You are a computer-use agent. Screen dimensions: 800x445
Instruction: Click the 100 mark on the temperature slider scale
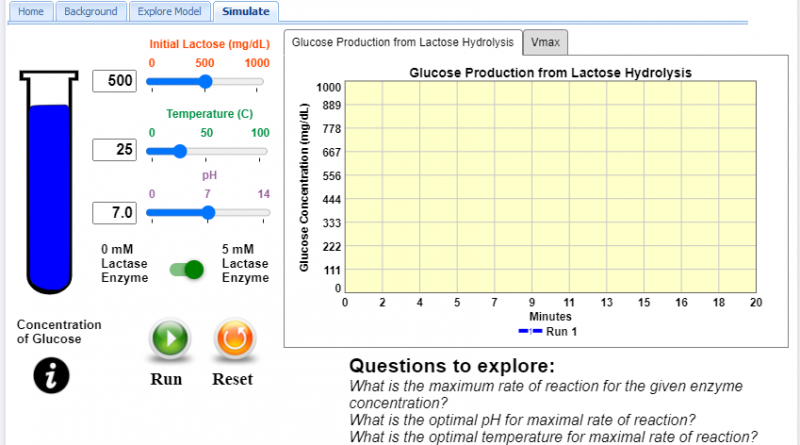click(x=260, y=133)
